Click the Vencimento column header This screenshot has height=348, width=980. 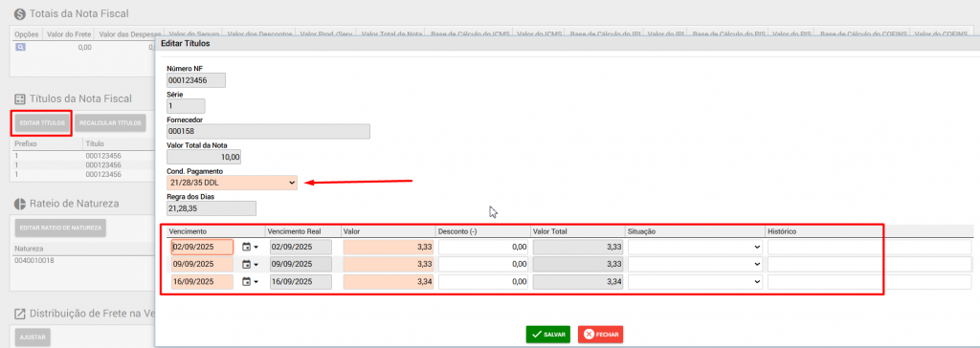pos(188,231)
